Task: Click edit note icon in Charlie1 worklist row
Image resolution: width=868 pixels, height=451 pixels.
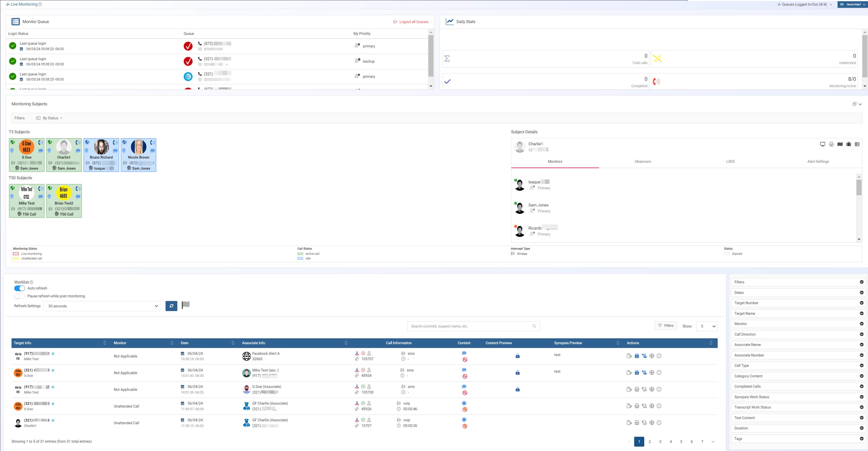Action: coord(629,423)
